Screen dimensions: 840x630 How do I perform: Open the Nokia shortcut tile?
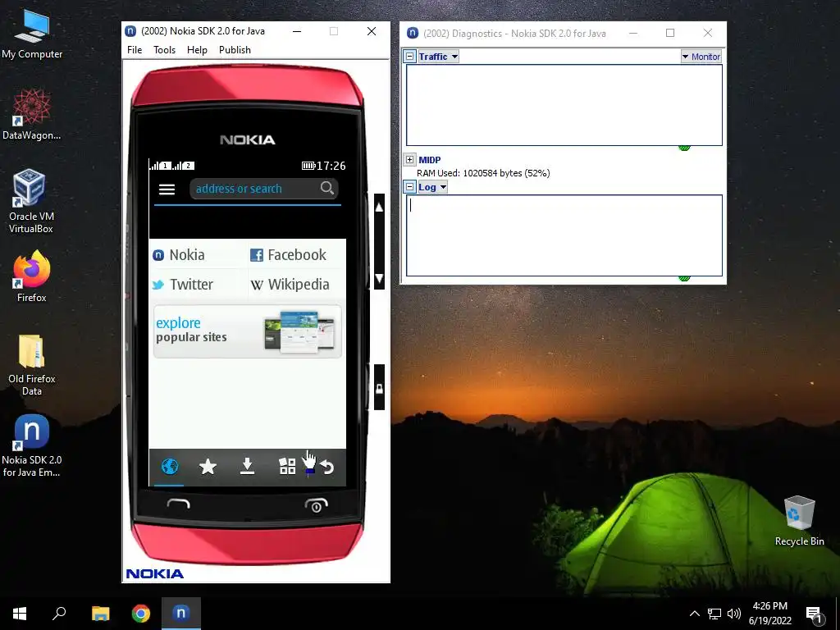(198, 254)
